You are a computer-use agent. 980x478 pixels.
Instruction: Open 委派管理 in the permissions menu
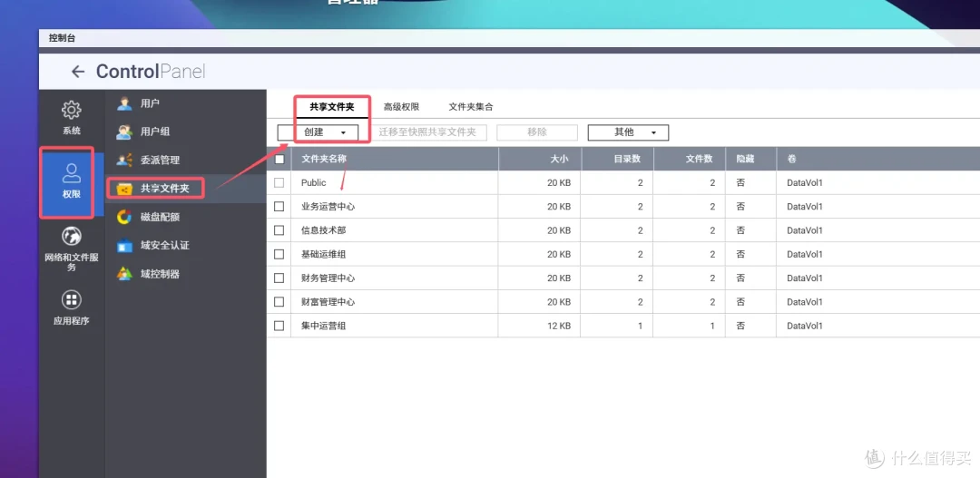pyautogui.click(x=160, y=160)
